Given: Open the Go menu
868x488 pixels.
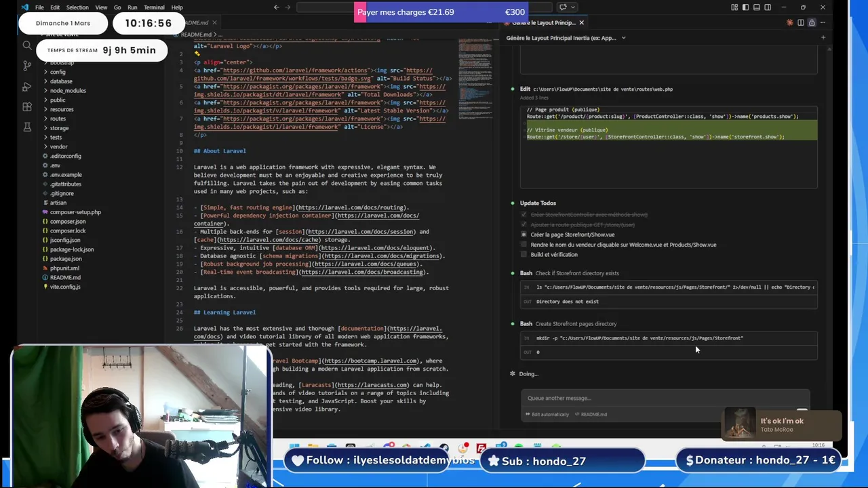Looking at the screenshot, I should tap(117, 7).
